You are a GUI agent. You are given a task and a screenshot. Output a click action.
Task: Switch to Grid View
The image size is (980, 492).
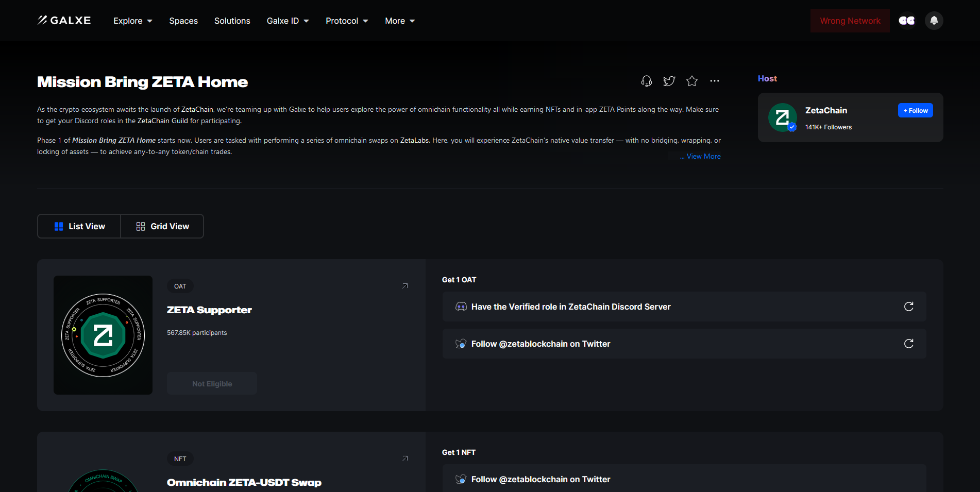(x=162, y=226)
